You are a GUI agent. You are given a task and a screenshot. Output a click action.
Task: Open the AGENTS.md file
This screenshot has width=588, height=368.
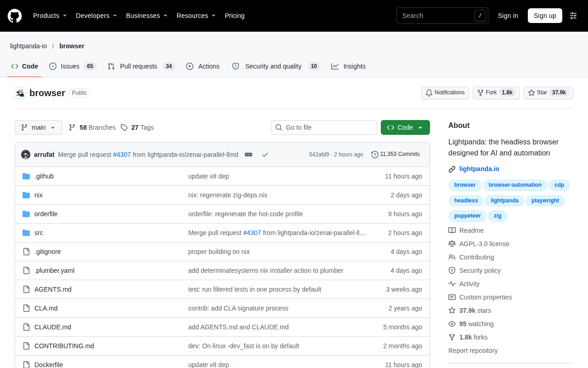click(x=53, y=289)
